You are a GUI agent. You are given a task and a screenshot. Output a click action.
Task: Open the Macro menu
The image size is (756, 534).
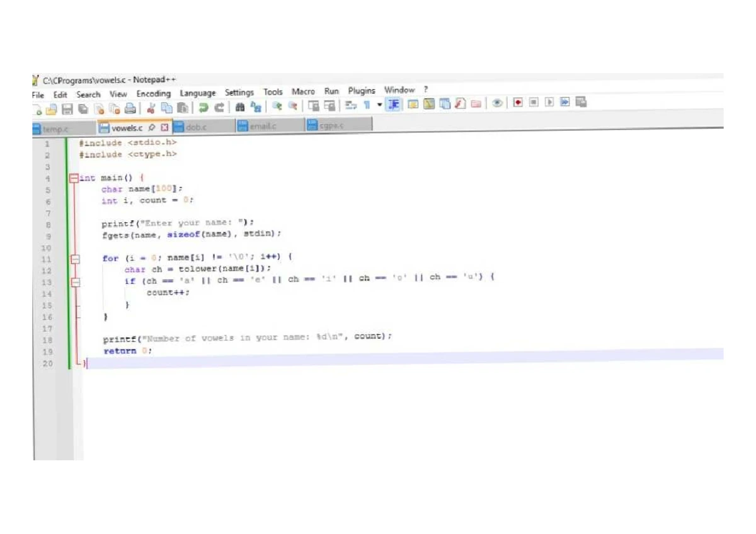point(303,91)
